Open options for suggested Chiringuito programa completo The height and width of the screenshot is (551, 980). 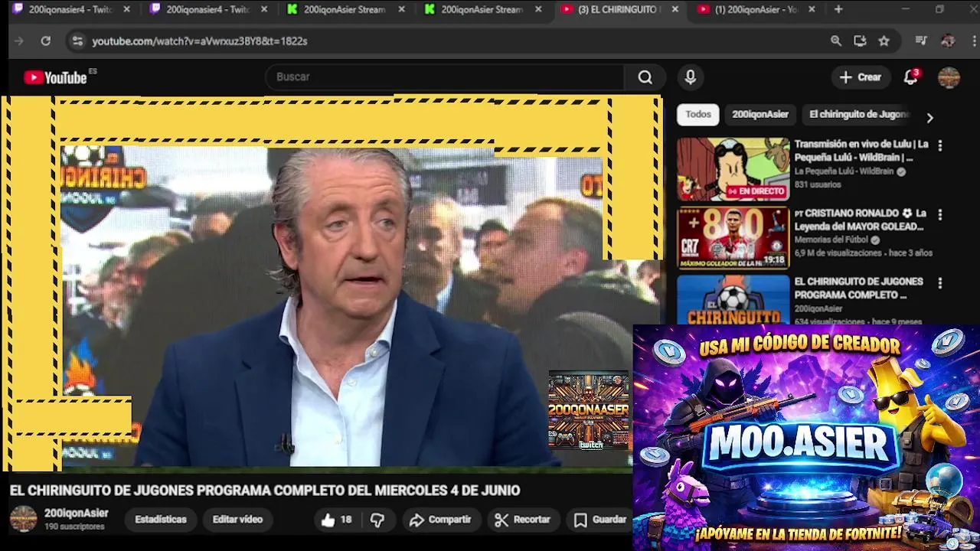(939, 283)
